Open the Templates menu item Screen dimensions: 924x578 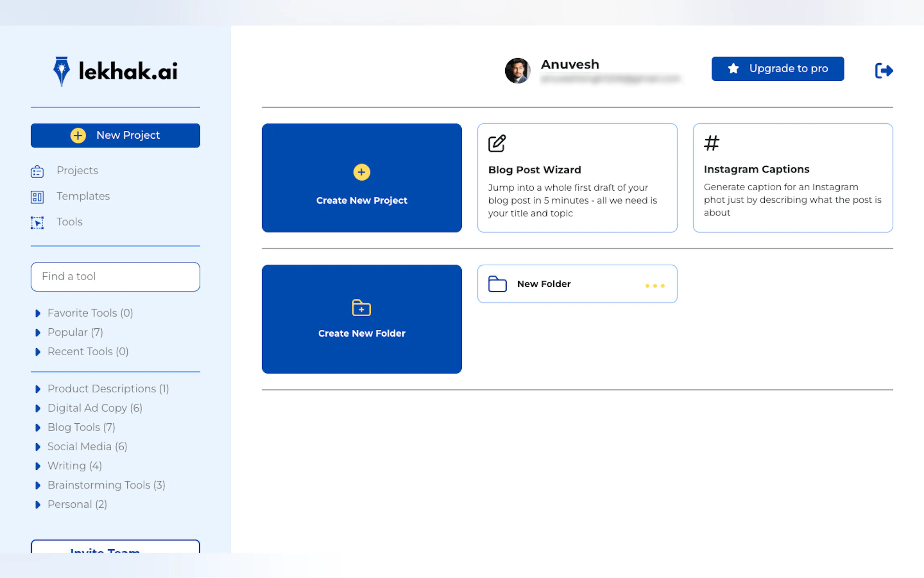(83, 196)
